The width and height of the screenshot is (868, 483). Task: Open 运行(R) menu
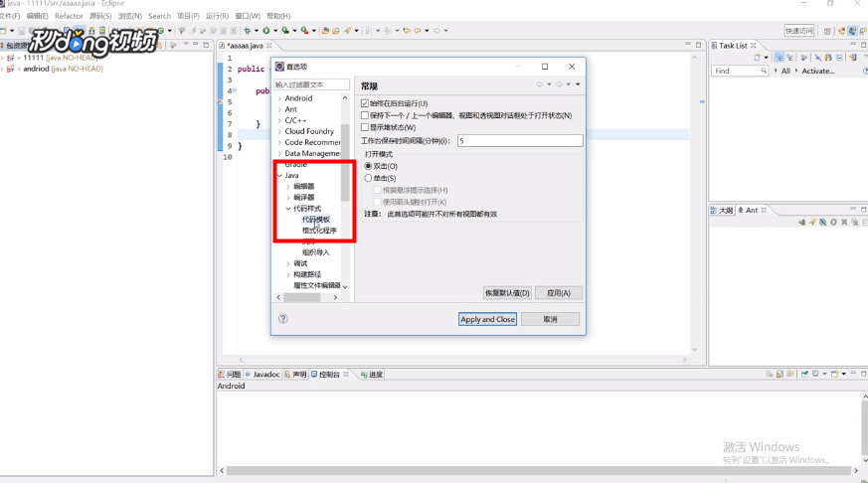[217, 16]
